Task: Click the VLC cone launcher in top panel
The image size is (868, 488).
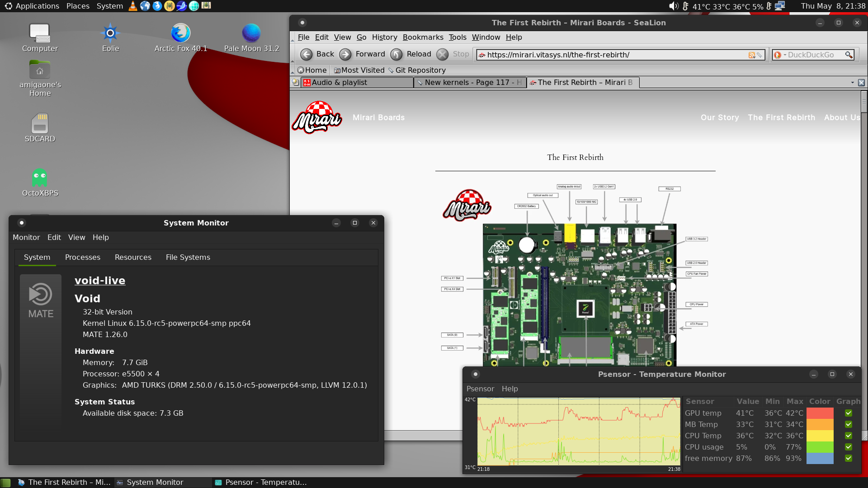Action: (133, 6)
